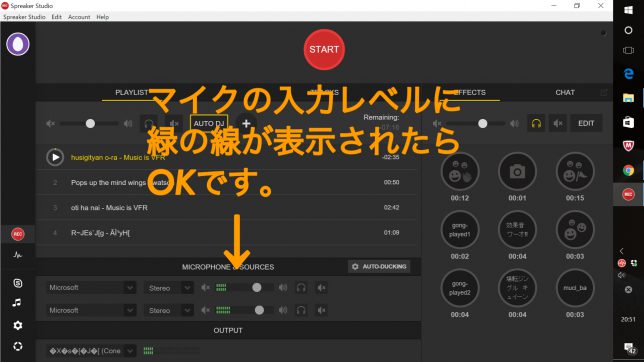
Task: Open the help lifebuoy sidebar icon
Action: [x=18, y=346]
